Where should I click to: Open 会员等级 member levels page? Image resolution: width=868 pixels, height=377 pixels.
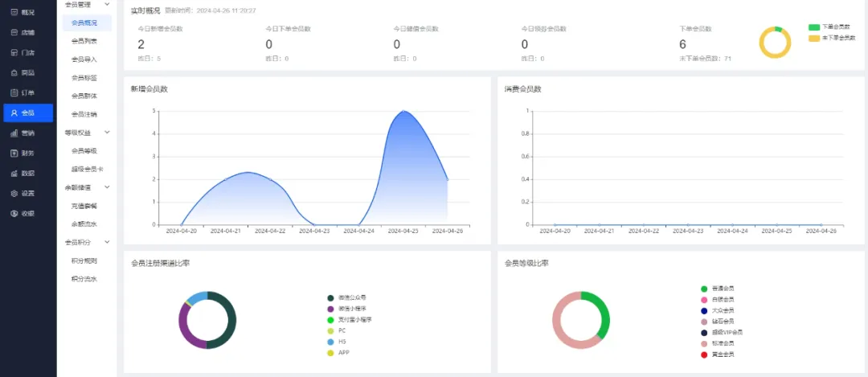coord(84,150)
